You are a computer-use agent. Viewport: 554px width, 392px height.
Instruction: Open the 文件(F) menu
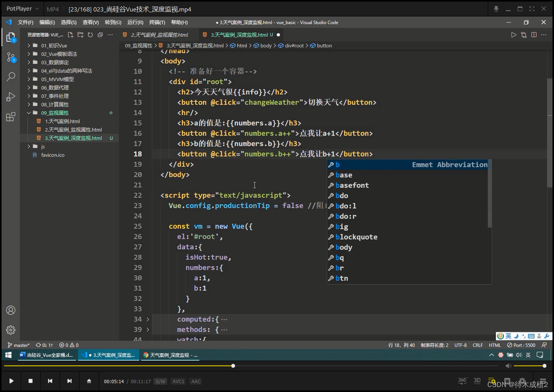point(26,22)
